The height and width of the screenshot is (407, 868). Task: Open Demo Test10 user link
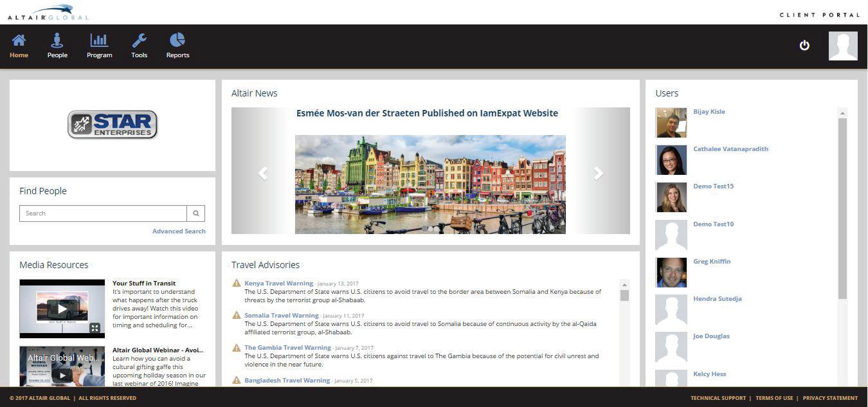coord(714,224)
